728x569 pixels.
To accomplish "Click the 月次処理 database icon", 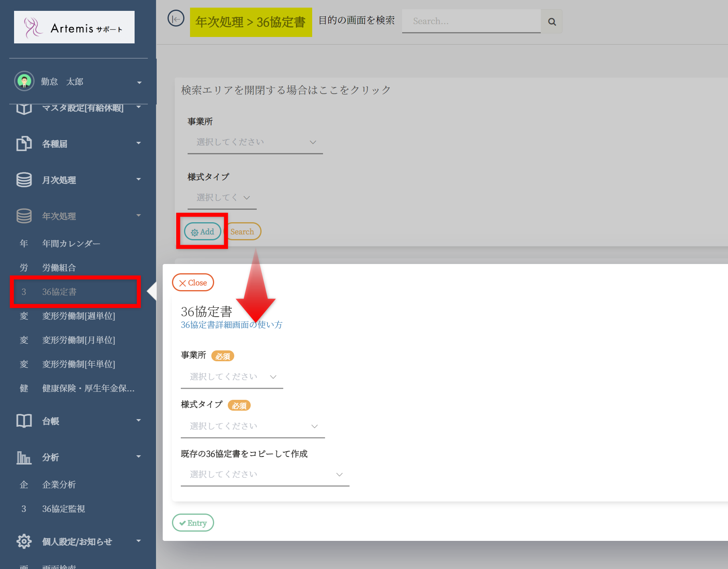I will (24, 180).
